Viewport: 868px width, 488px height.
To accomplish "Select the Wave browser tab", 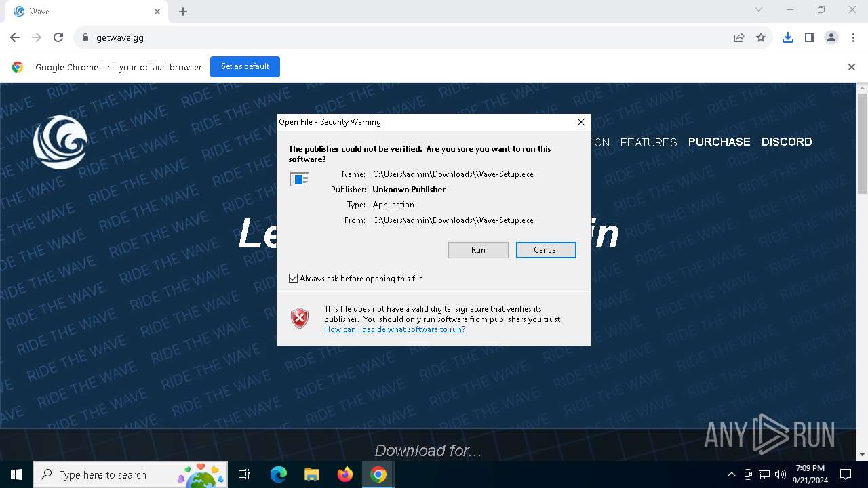I will click(x=86, y=12).
